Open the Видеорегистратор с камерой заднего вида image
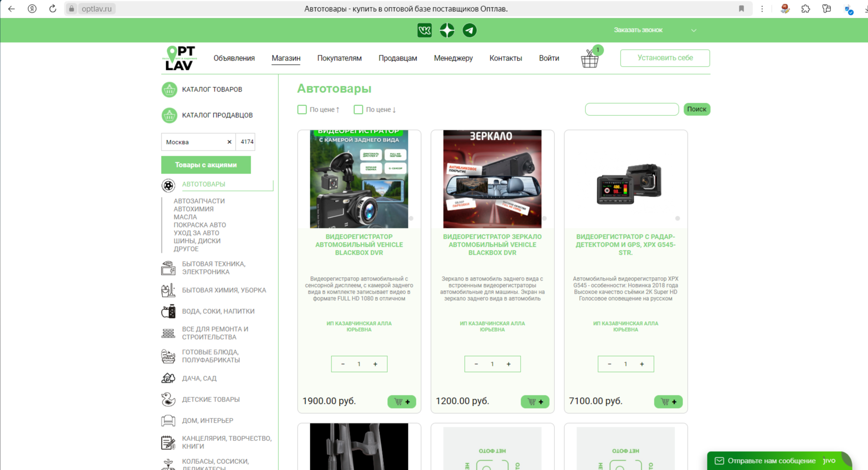Viewport: 868px width, 470px height. (359, 179)
